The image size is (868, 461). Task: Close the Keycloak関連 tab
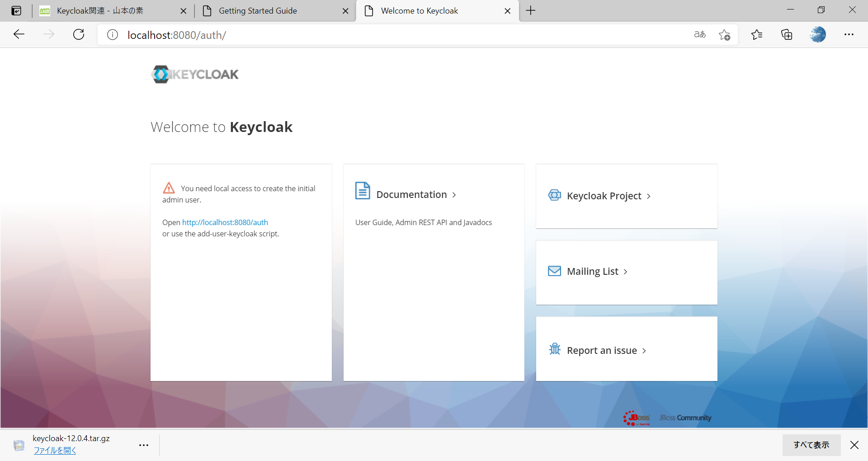pos(184,11)
